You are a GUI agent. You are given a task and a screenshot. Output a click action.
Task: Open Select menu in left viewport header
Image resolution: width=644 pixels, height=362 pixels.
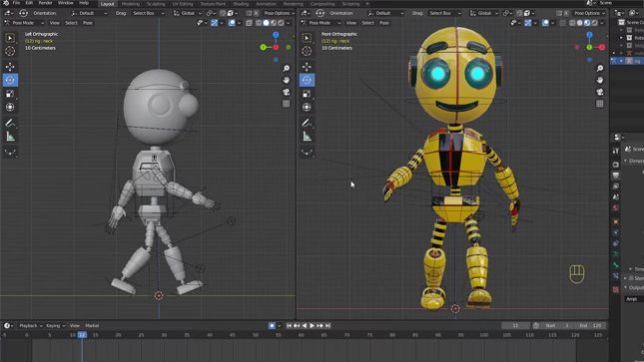(71, 23)
